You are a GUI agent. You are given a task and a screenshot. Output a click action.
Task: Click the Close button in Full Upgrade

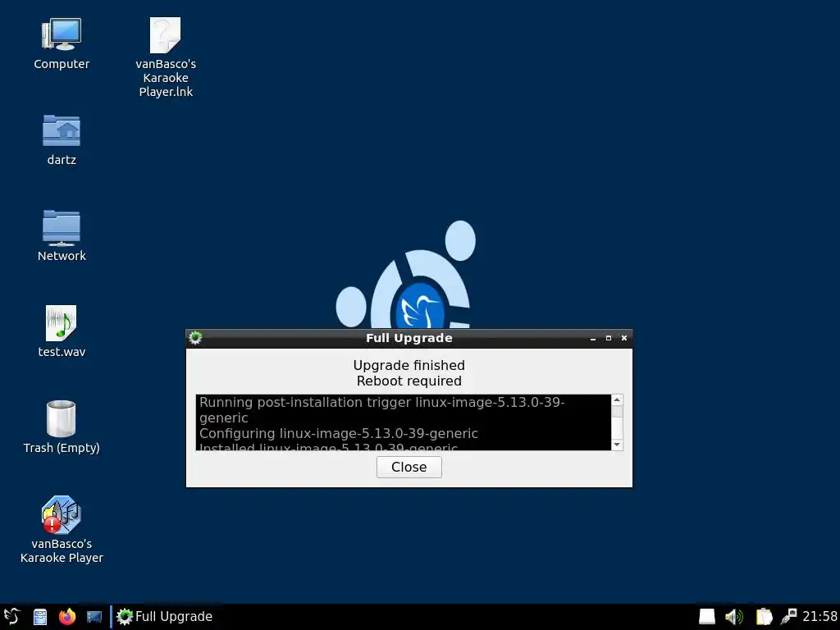click(x=409, y=467)
